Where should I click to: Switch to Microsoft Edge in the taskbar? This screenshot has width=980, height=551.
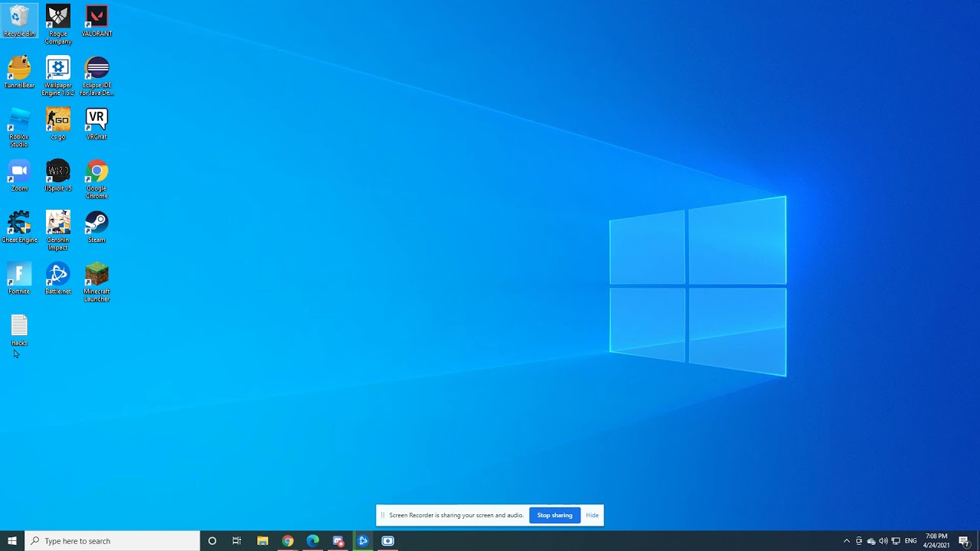312,541
